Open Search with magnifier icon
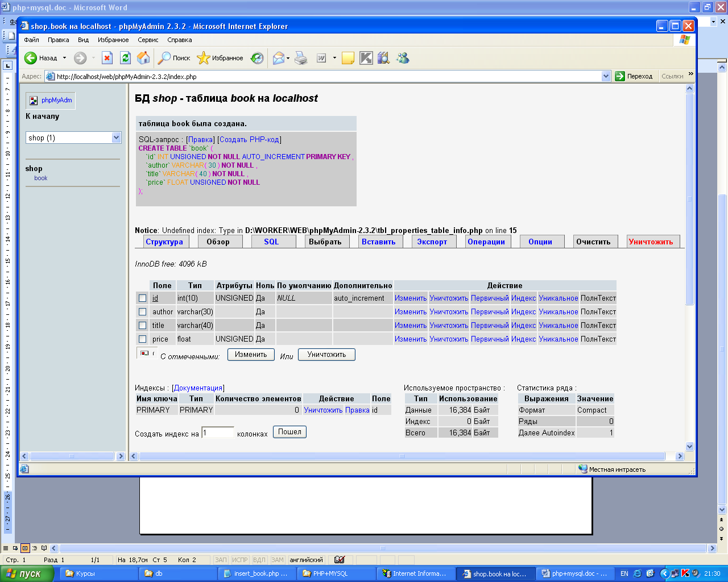The height and width of the screenshot is (582, 728). (164, 58)
